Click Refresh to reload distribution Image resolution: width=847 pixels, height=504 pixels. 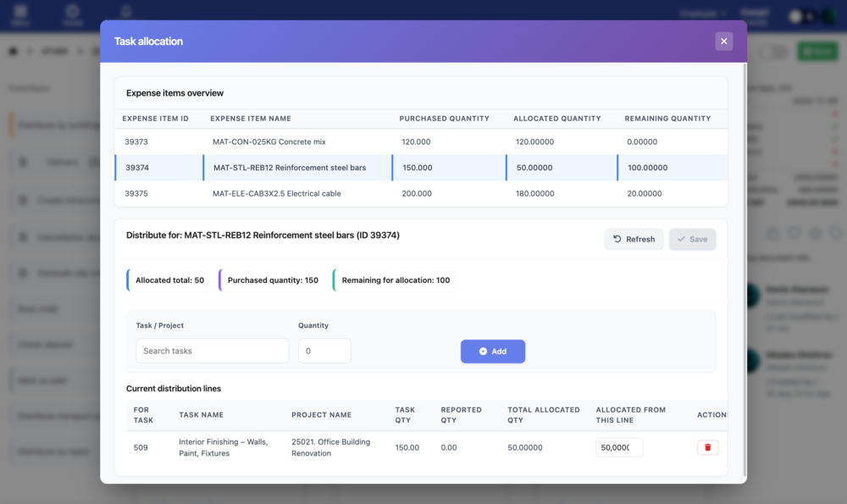634,239
